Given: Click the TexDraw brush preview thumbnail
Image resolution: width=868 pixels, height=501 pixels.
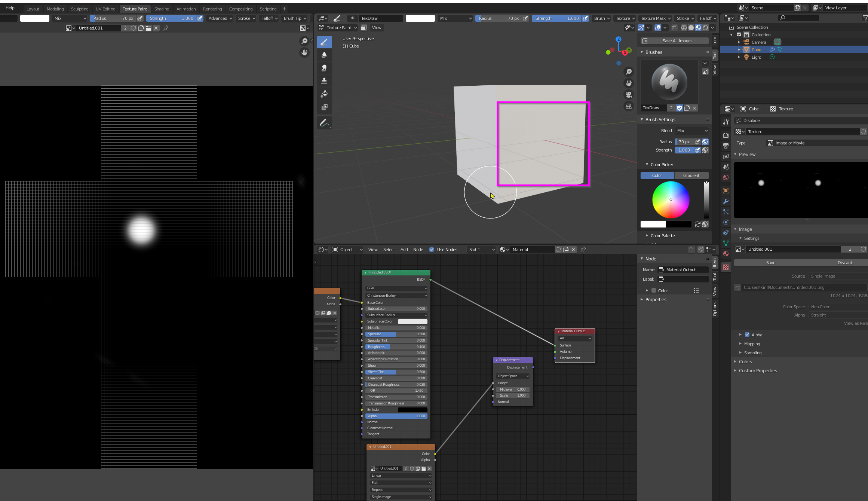Looking at the screenshot, I should (669, 82).
